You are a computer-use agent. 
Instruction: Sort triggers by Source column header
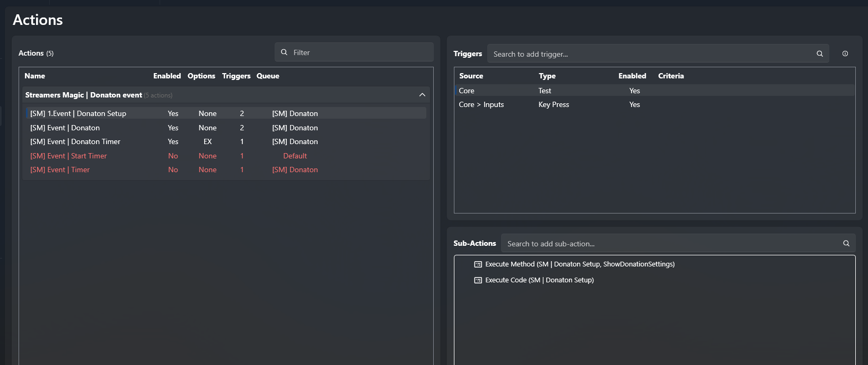471,76
